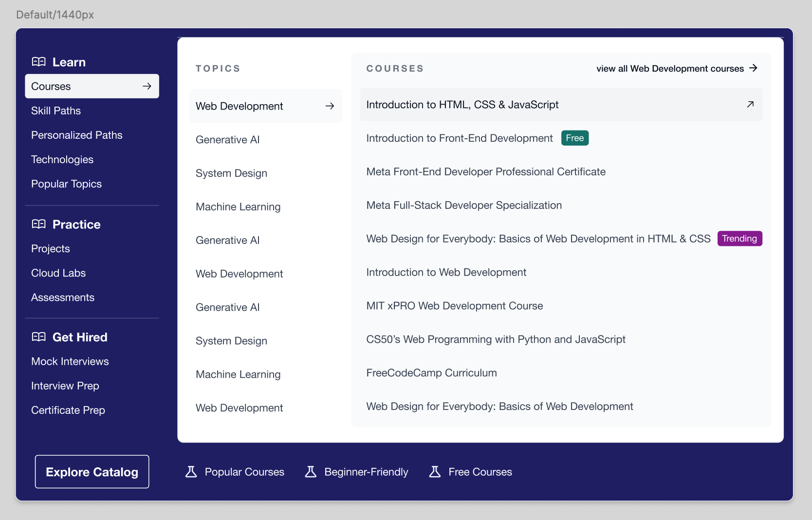
Task: Click the flask icon next to Beginner-Friendly
Action: 311,472
